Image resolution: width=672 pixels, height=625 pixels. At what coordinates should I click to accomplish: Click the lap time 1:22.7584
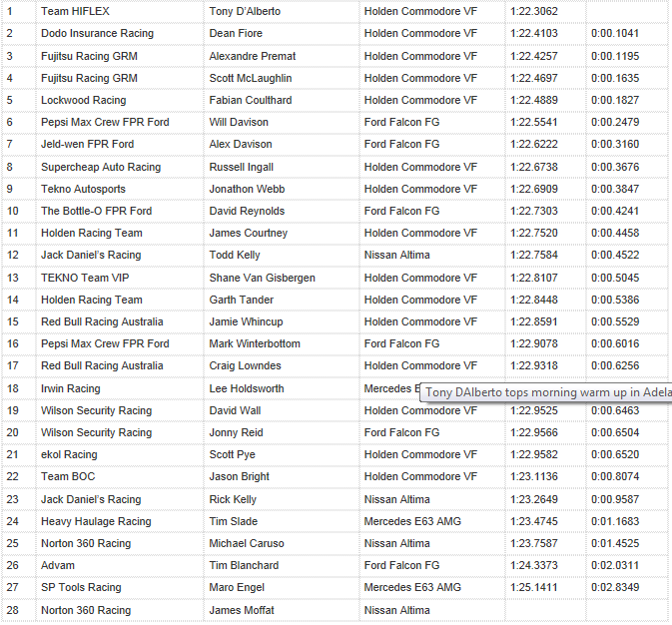(x=533, y=255)
